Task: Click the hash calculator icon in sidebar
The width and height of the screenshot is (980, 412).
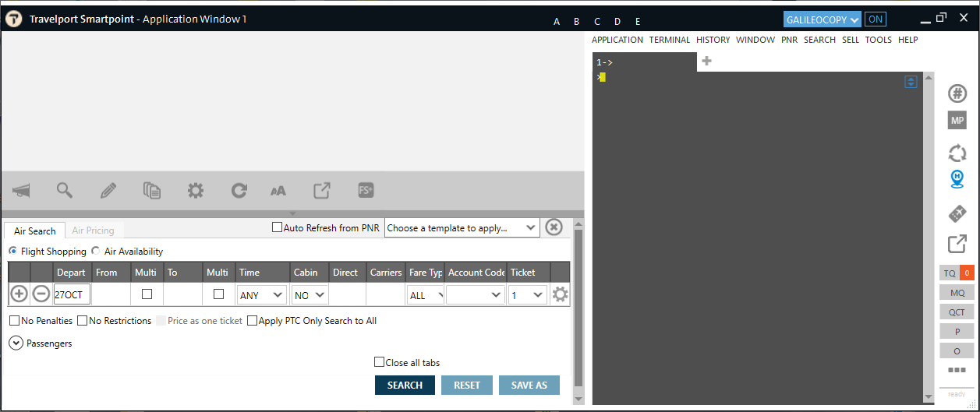Action: point(957,93)
